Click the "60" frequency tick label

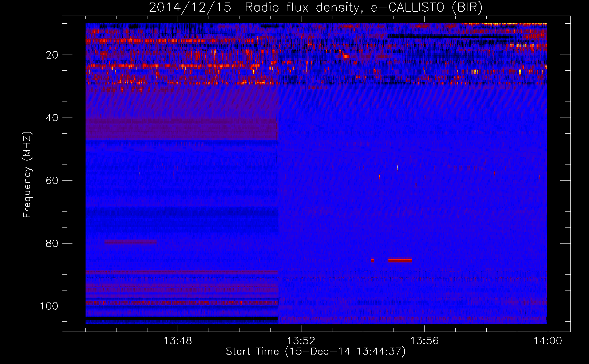tap(52, 181)
